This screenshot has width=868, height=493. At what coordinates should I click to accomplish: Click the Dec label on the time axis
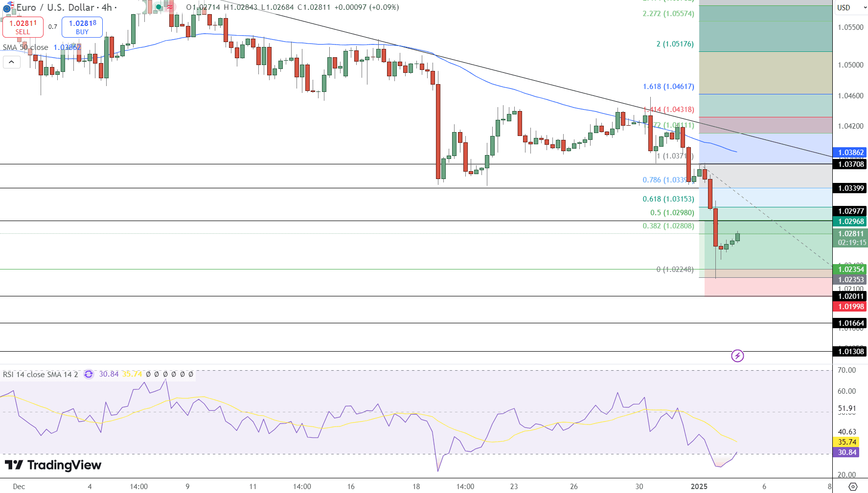click(19, 487)
